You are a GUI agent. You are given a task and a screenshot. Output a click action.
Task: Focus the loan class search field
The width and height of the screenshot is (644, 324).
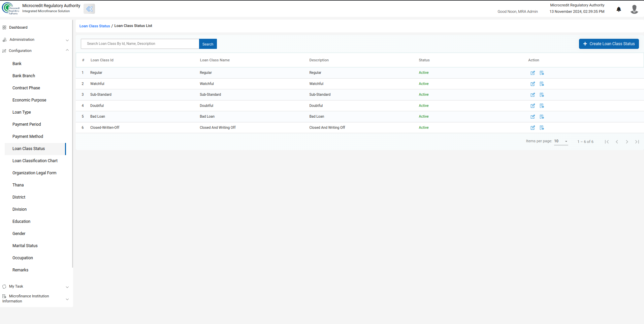140,44
